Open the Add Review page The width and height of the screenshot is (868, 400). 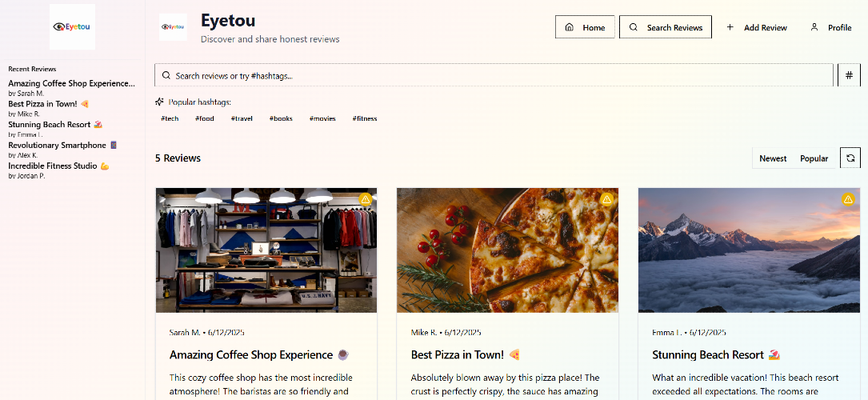pos(757,27)
